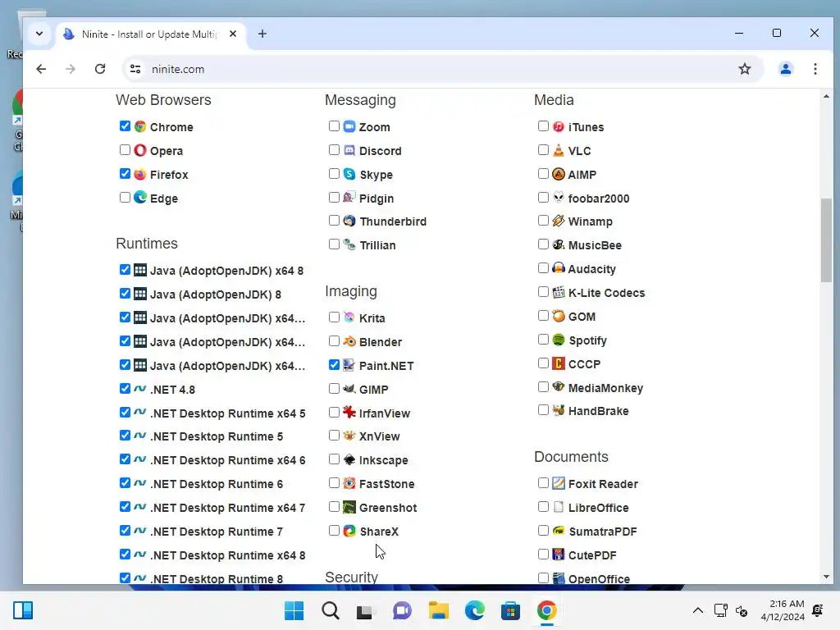840x630 pixels.
Task: Click the Edge logo icon in the list
Action: pyautogui.click(x=139, y=198)
